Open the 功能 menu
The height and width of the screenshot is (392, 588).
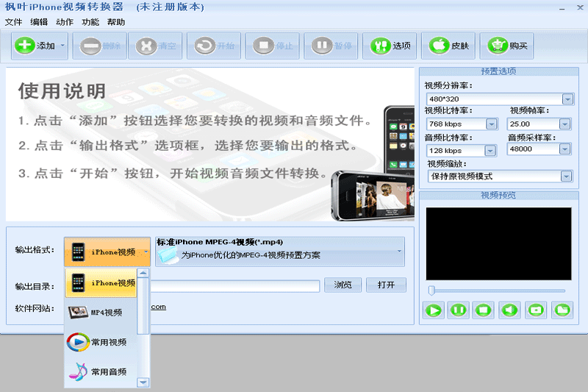tap(90, 22)
